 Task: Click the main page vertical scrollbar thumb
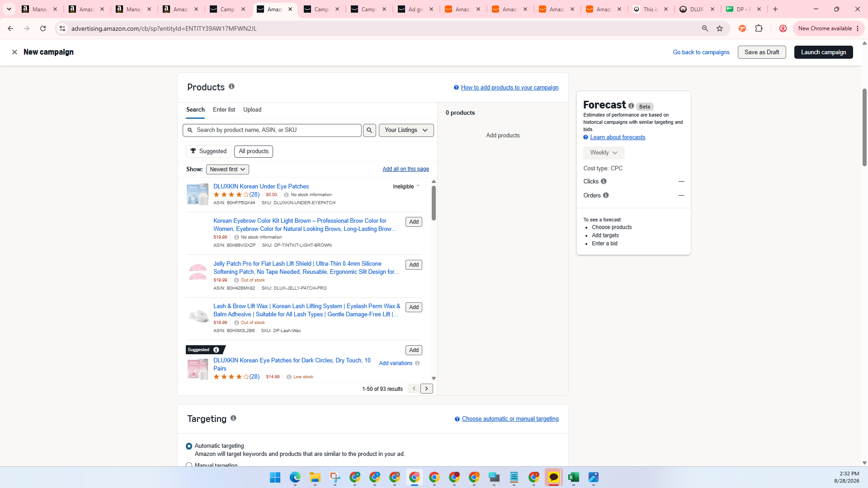coord(864,127)
